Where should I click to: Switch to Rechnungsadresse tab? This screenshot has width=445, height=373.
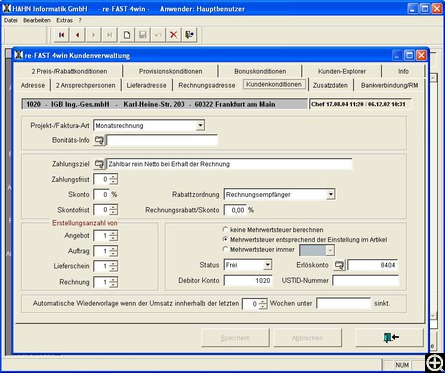pos(207,85)
